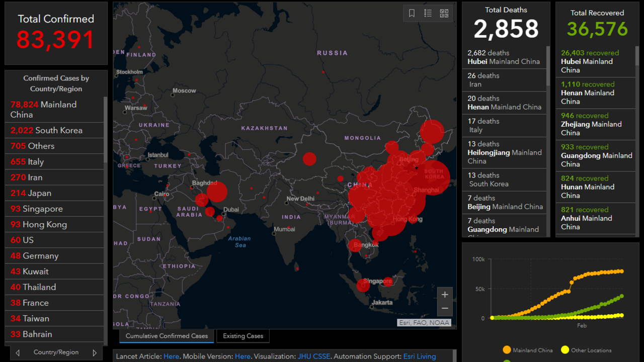
Task: Click Hubei 26,403 recovered entry
Action: coord(596,61)
